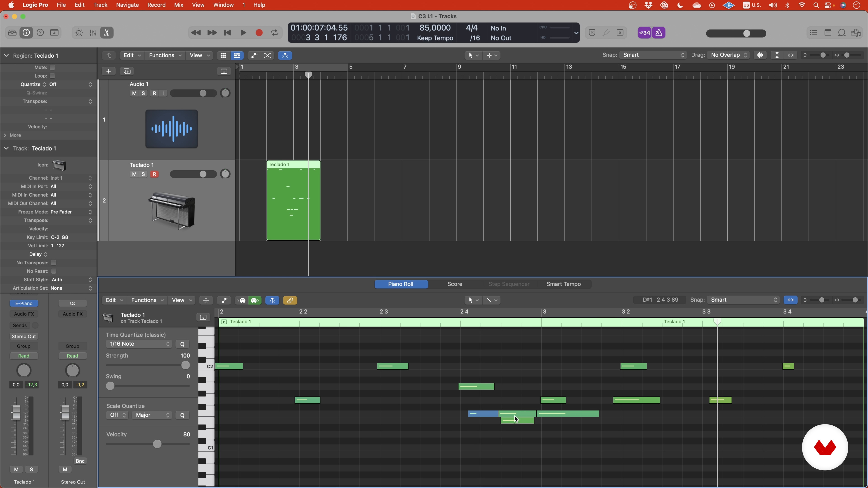868x488 pixels.
Task: Solo the Teclado 1 track
Action: pyautogui.click(x=143, y=174)
